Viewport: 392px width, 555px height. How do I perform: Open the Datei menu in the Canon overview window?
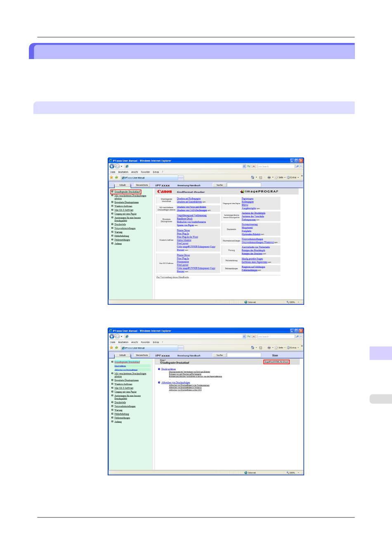(113, 172)
